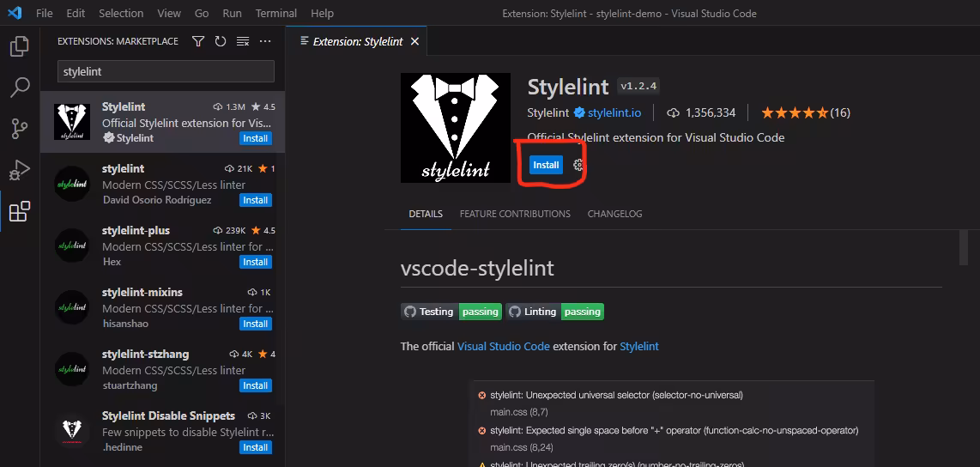This screenshot has height=467, width=980.
Task: Install the stylelint-mixins extension
Action: (x=255, y=324)
